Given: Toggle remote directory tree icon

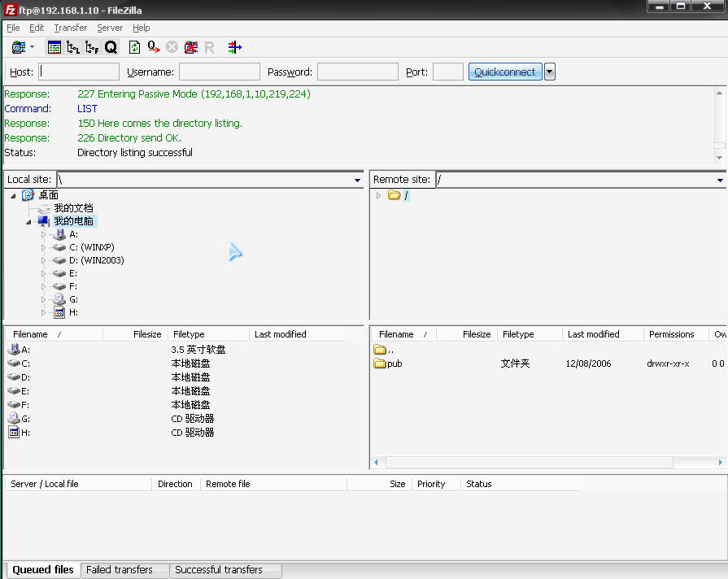Looking at the screenshot, I should point(92,47).
